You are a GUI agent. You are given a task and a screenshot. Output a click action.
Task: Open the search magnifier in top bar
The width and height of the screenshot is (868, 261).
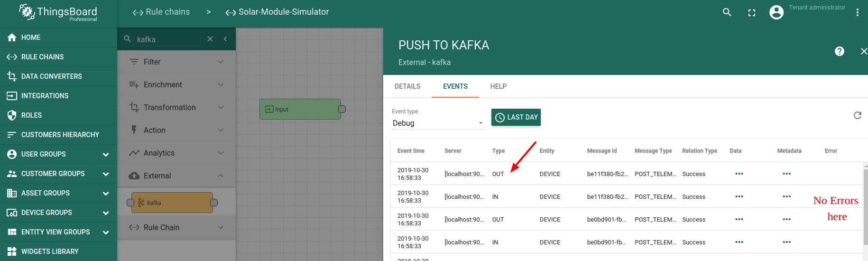[727, 12]
